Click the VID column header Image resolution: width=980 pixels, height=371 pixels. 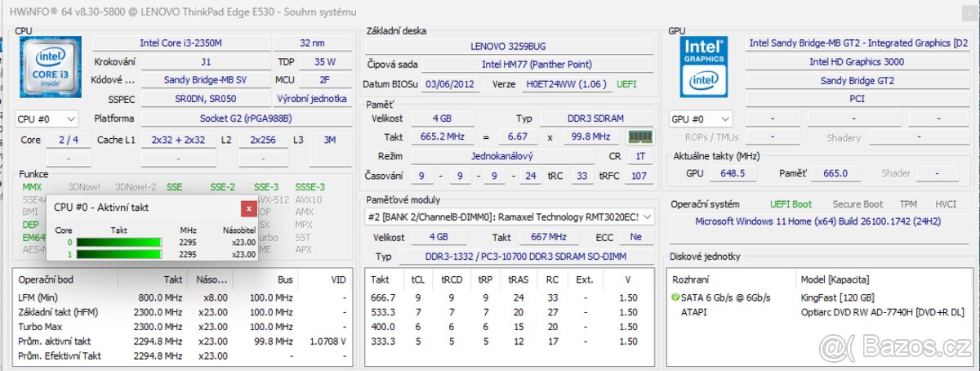[x=337, y=279]
